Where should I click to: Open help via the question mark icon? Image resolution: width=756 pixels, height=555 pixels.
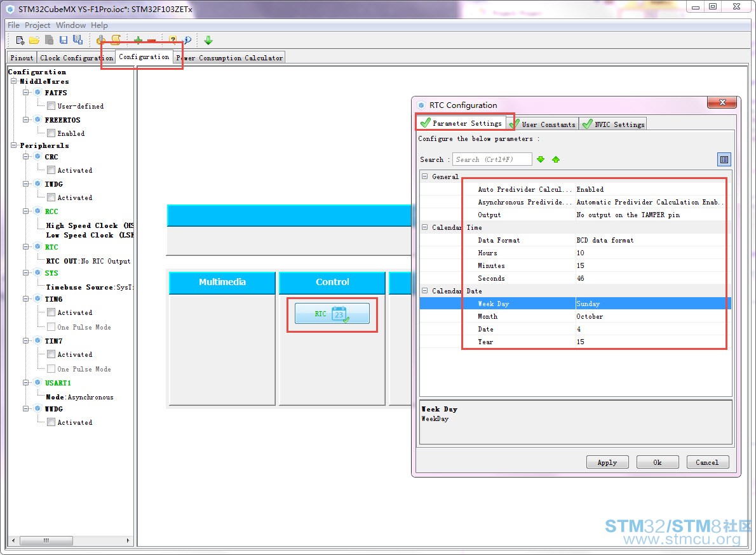173,41
